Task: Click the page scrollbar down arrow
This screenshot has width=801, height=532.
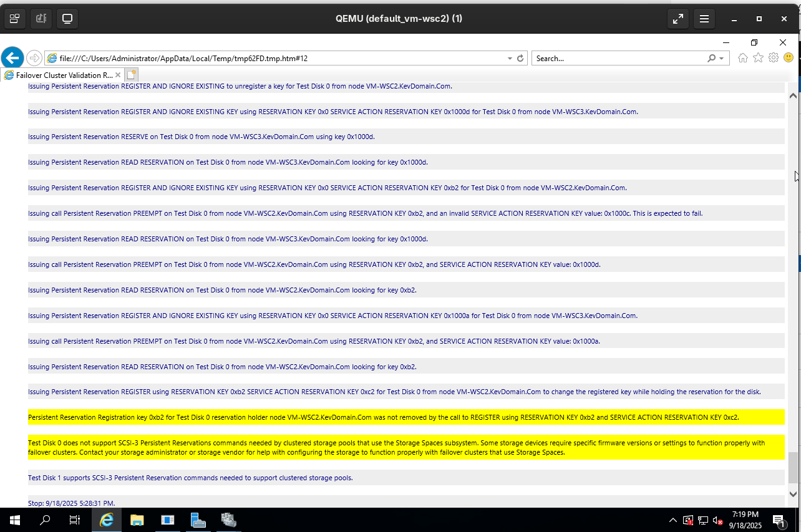Action: (793, 494)
